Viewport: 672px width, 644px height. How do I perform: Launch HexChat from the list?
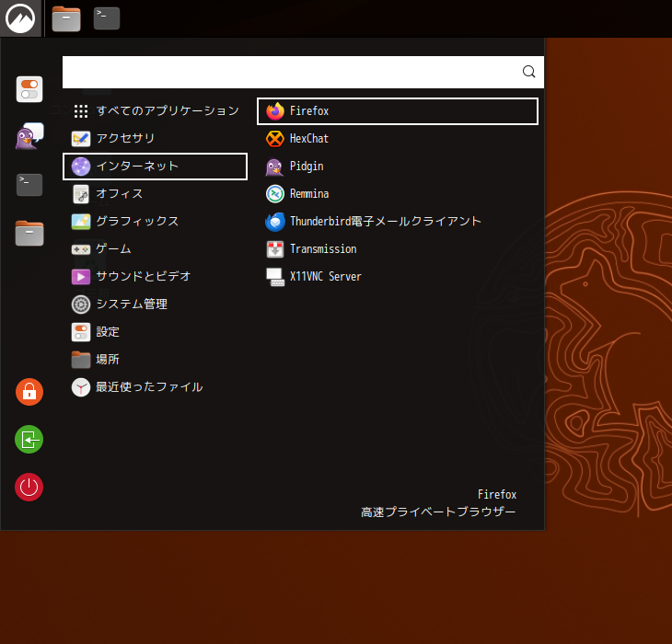(398, 139)
